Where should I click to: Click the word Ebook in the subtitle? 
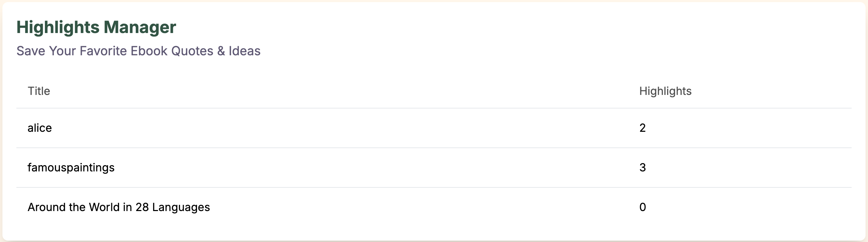tap(149, 51)
